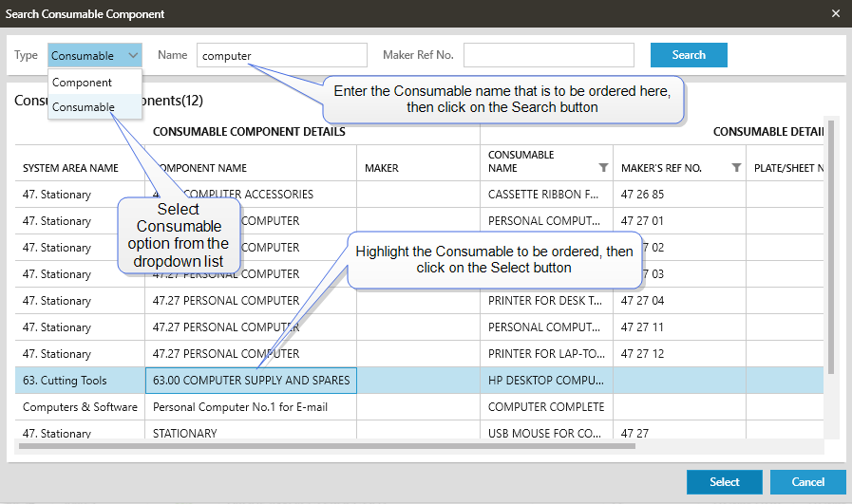The width and height of the screenshot is (852, 504).
Task: Click the System Area Name column header
Action: pyautogui.click(x=80, y=163)
